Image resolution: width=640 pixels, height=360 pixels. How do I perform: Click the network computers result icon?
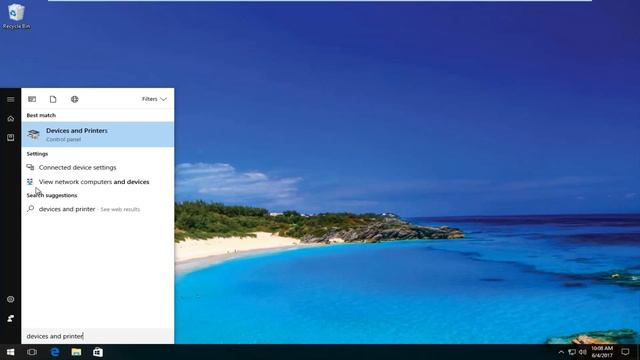pyautogui.click(x=30, y=182)
